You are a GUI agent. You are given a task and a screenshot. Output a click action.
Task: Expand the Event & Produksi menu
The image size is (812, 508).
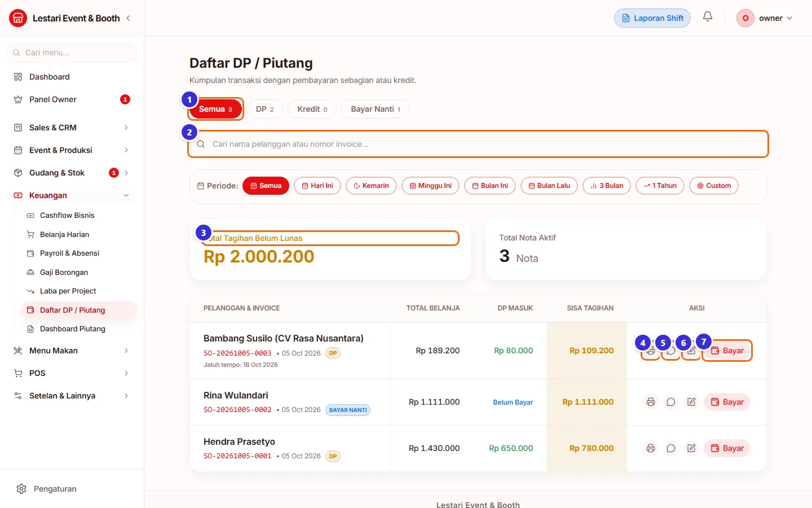coord(72,150)
